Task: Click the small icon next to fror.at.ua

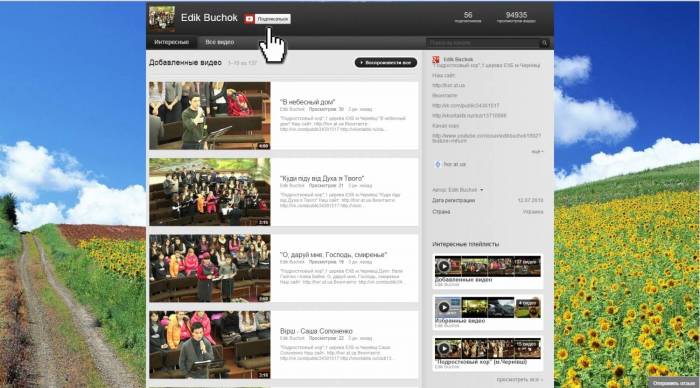Action: click(x=438, y=164)
